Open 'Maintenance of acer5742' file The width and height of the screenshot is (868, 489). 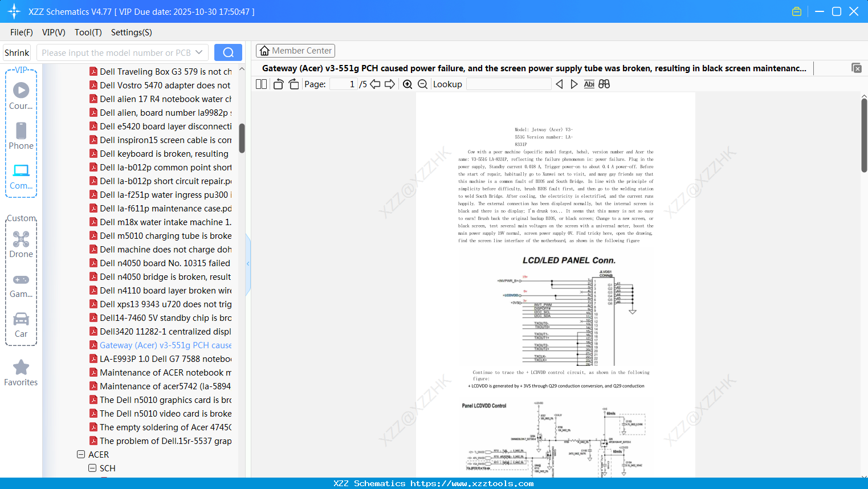point(165,386)
